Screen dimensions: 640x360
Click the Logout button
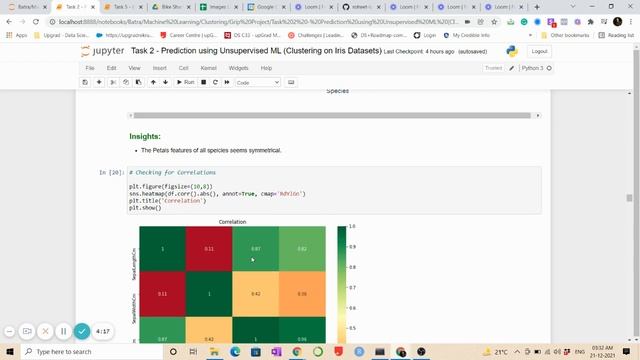pos(539,51)
